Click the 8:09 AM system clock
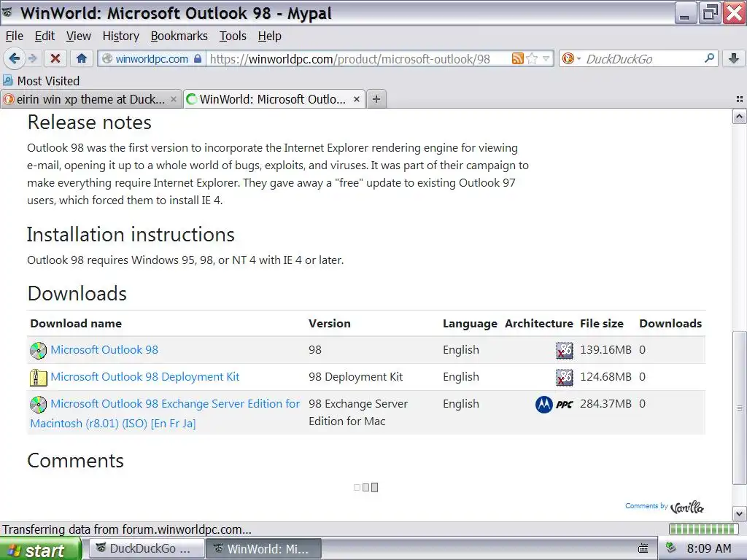Viewport: 747px width, 560px height. (x=708, y=548)
